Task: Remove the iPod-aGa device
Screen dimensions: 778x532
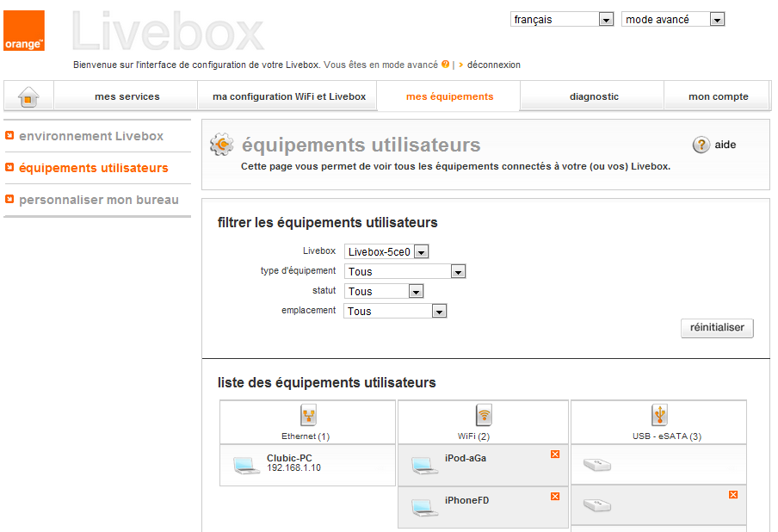Action: 555,454
